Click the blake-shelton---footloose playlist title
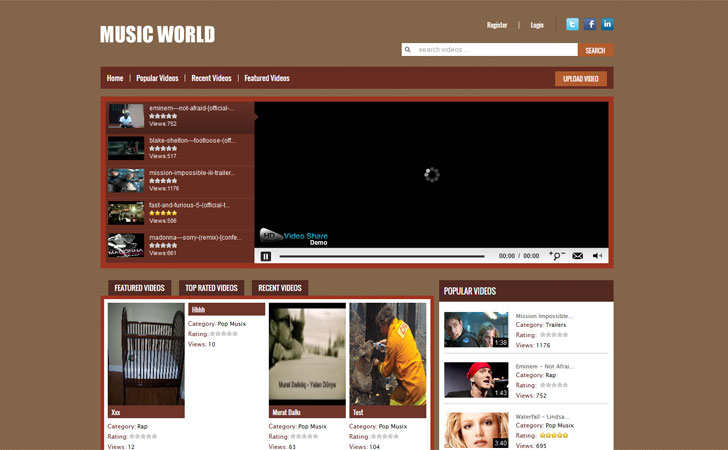The image size is (728, 450). pyautogui.click(x=192, y=140)
